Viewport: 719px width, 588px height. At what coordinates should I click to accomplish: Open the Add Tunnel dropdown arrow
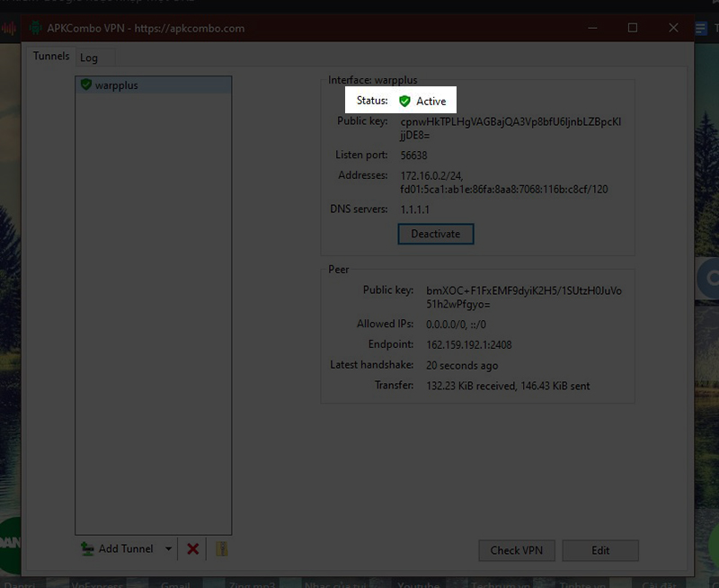168,548
